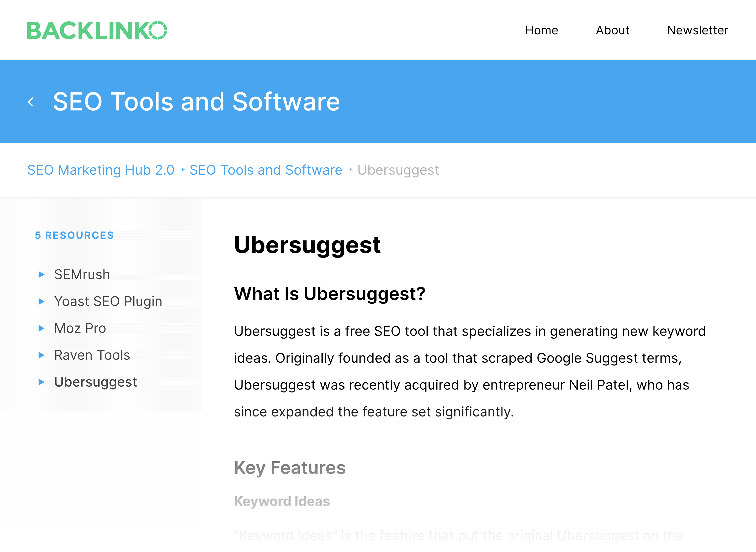Click triangle arrow beside Raven Tools
The width and height of the screenshot is (756, 552).
pos(42,355)
